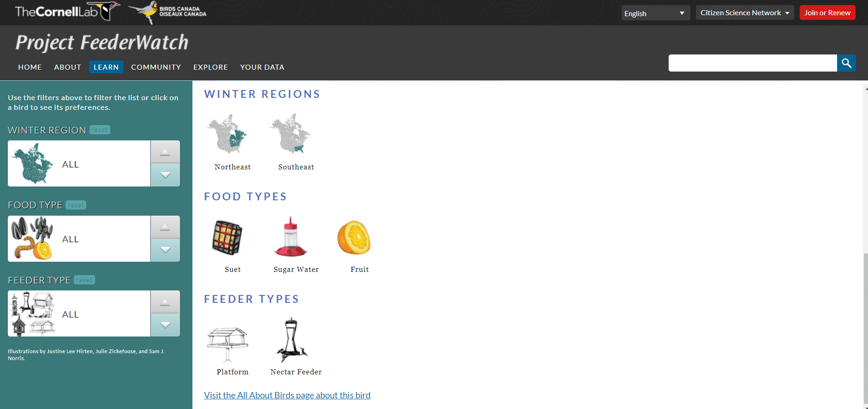
Task: Click the Winter Region ALL value text
Action: (71, 164)
